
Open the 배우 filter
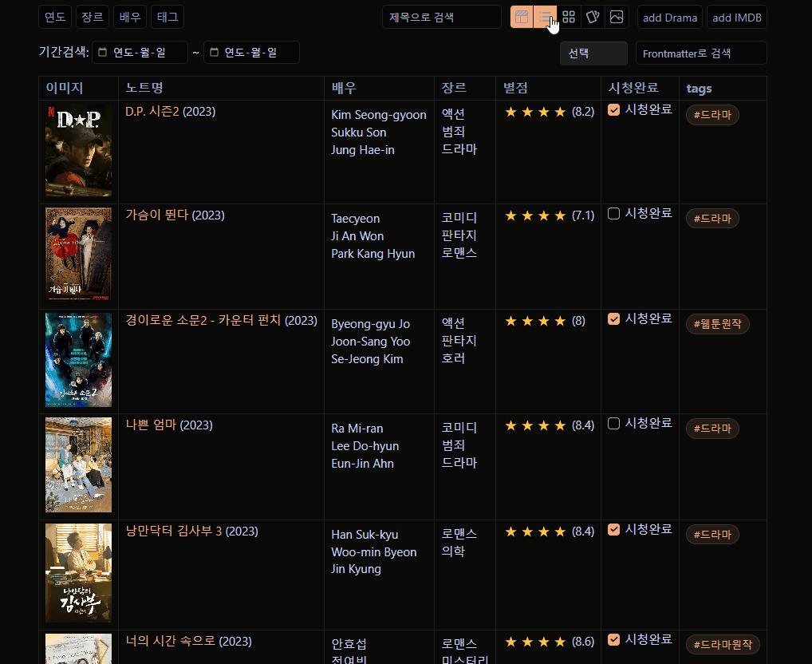point(130,17)
